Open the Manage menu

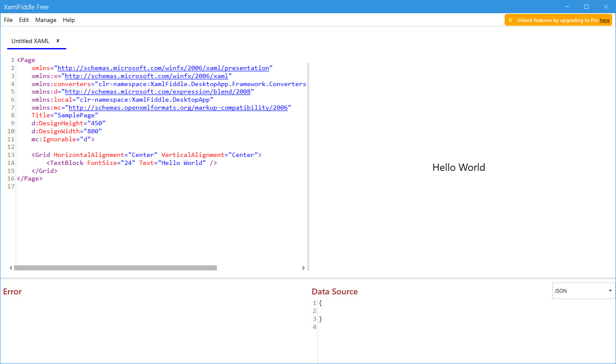(x=46, y=20)
